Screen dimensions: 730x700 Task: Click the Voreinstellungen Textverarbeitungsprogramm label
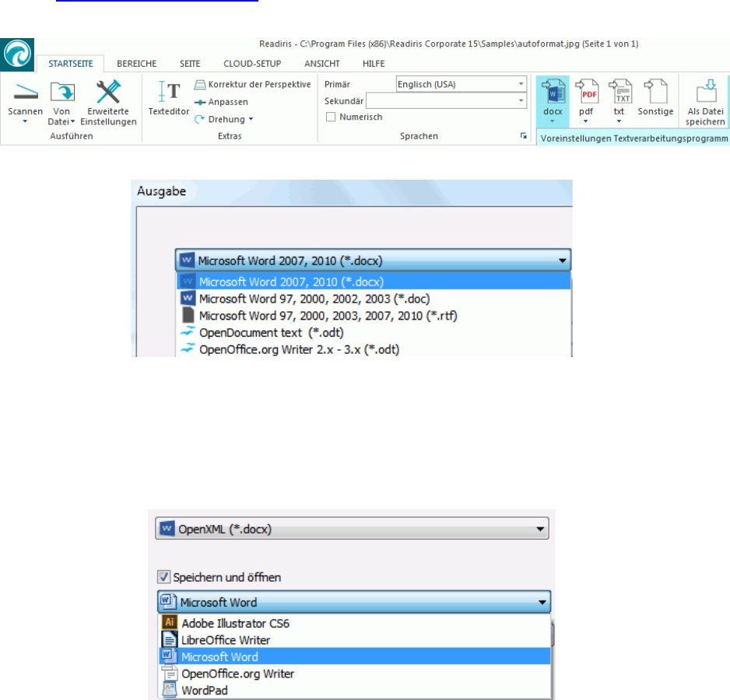pos(634,138)
